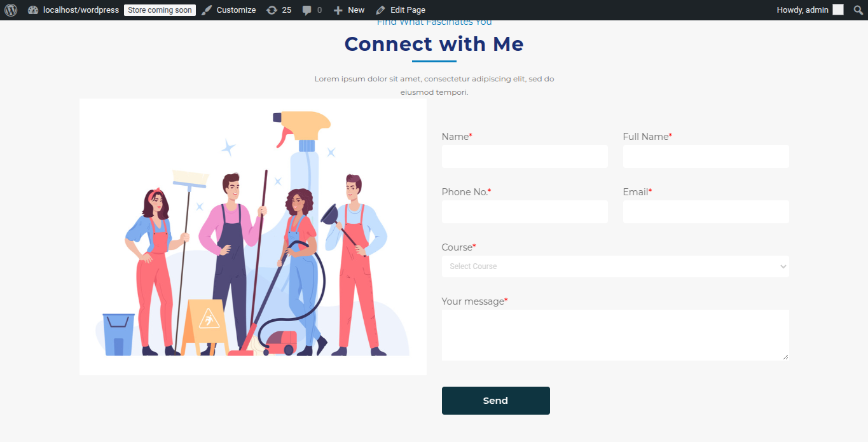Select the Phone No. text box

coord(525,212)
